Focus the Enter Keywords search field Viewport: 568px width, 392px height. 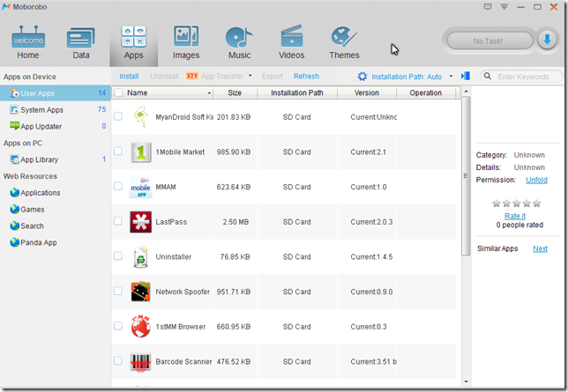[521, 77]
